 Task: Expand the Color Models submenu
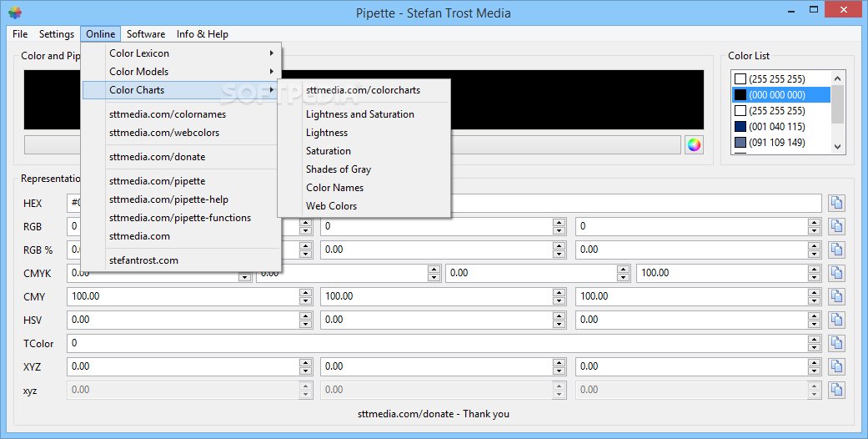(x=182, y=72)
